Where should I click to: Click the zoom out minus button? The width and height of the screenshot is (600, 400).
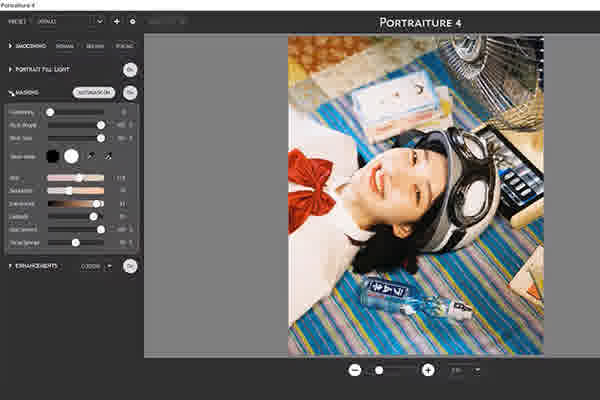(x=355, y=370)
